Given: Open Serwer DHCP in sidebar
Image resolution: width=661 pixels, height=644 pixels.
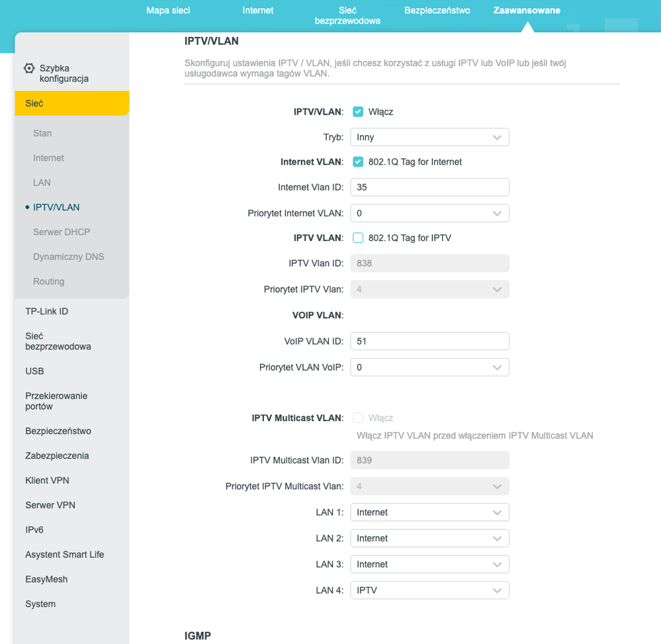Looking at the screenshot, I should tap(62, 232).
